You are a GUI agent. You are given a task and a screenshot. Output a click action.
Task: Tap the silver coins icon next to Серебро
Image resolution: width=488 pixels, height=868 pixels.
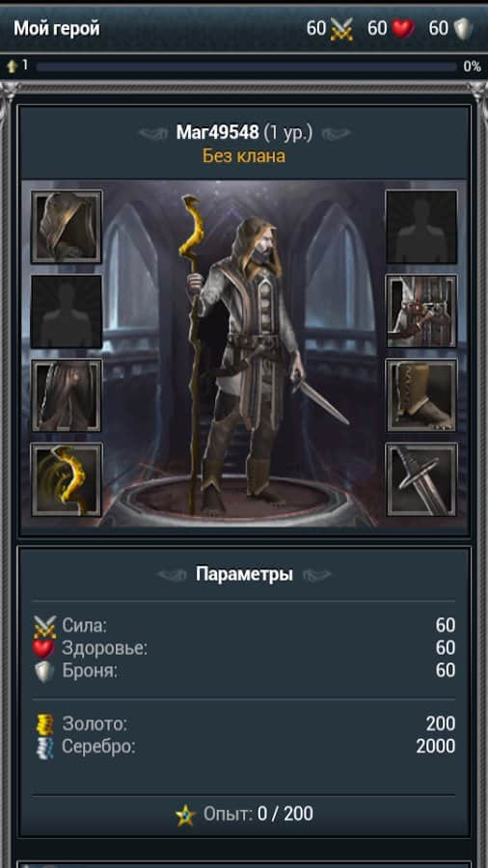(44, 746)
